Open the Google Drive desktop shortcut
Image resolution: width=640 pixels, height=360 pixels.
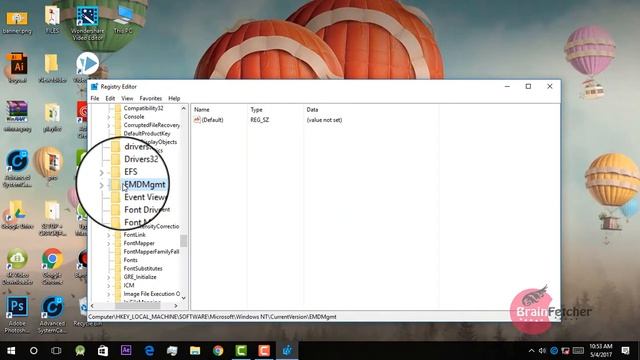17,214
